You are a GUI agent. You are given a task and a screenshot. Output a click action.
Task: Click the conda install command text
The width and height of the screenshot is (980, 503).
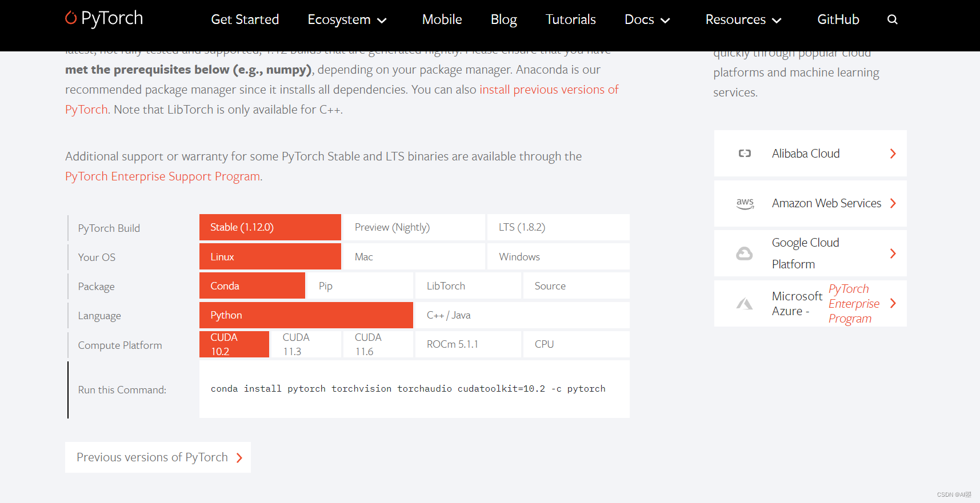(x=408, y=389)
